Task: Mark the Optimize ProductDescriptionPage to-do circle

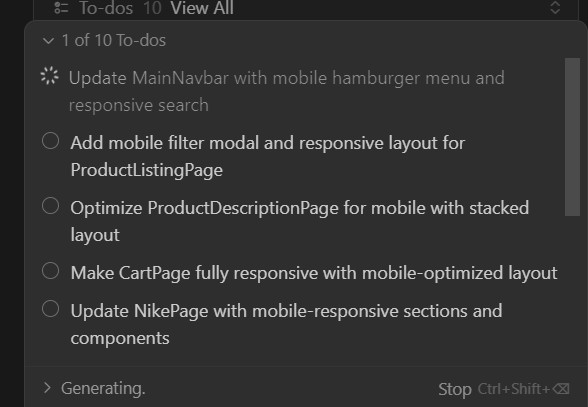Action: point(51,206)
